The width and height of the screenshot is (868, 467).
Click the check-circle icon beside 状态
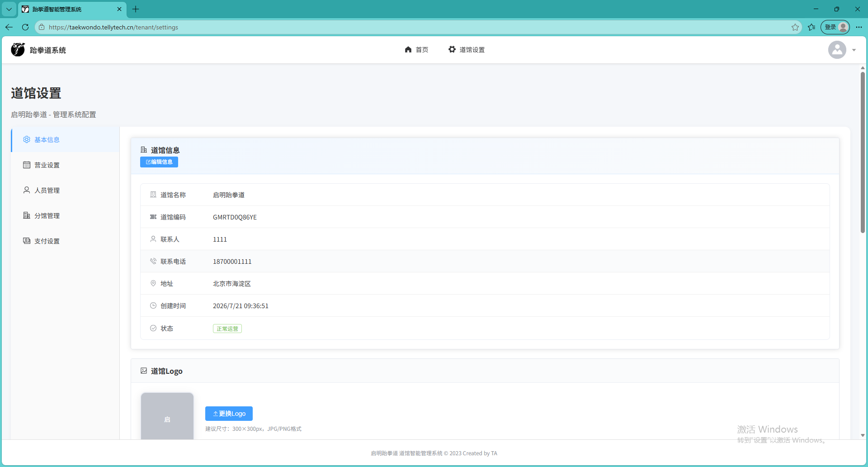[x=153, y=328]
